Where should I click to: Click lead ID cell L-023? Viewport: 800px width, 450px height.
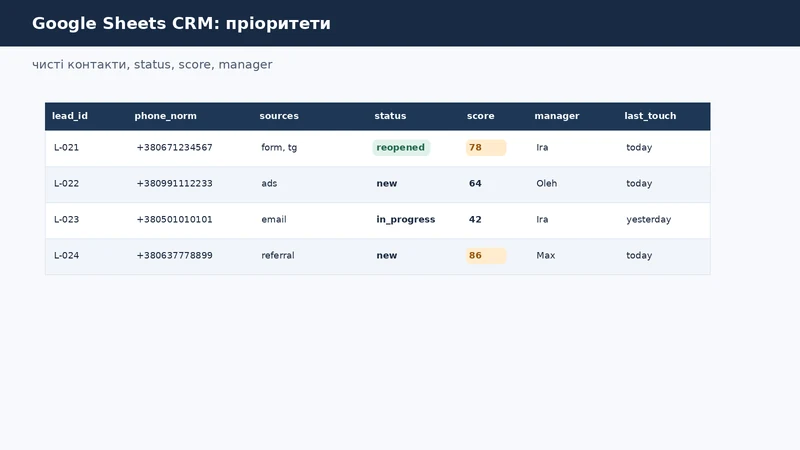[x=66, y=219]
